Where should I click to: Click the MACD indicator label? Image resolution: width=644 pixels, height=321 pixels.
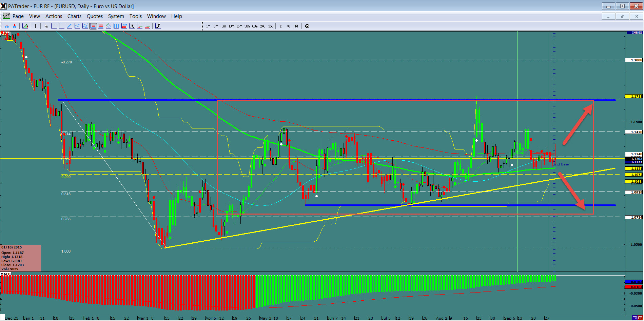6,274
